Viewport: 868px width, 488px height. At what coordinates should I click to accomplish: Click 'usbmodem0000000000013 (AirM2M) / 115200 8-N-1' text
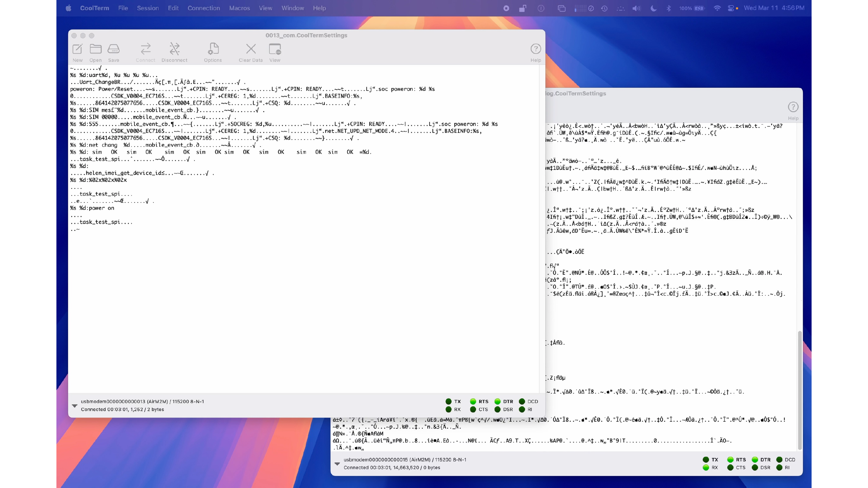tap(142, 401)
